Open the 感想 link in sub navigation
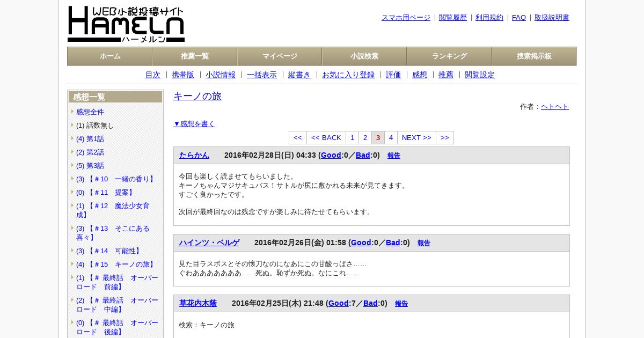Screen dimensions: 644x338 coord(420,75)
